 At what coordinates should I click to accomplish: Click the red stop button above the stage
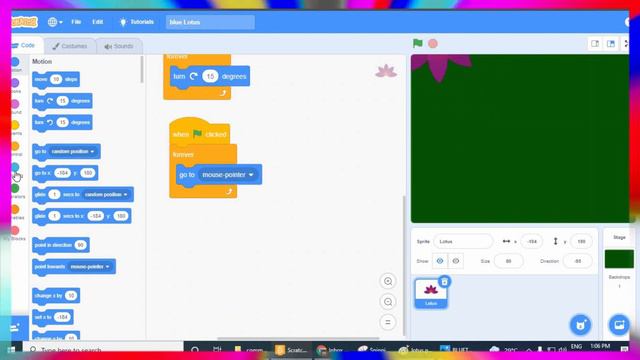tap(433, 43)
